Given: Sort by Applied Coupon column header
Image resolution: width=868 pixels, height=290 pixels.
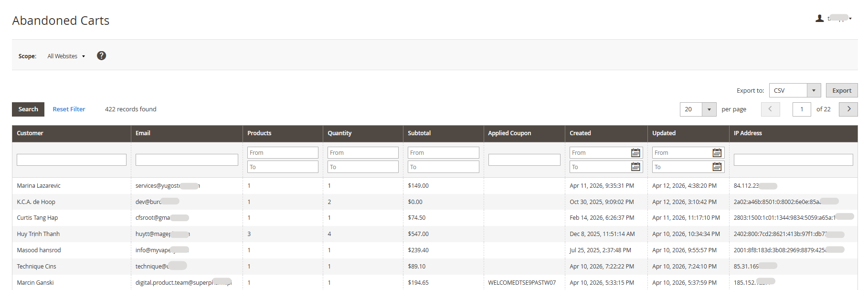Looking at the screenshot, I should click(524, 133).
